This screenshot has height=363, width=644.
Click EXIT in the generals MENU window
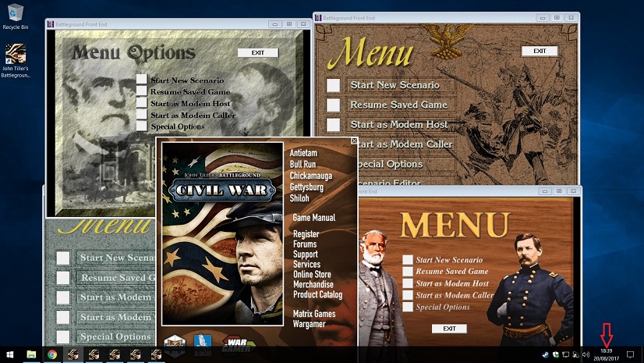point(449,329)
